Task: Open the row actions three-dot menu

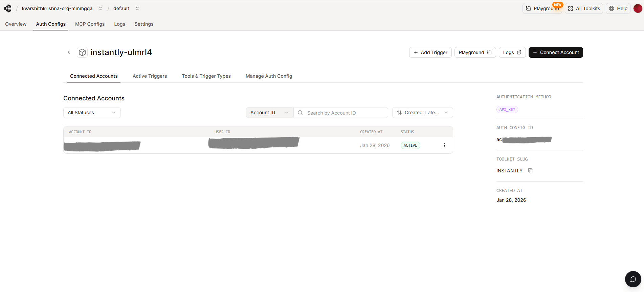Action: [444, 145]
